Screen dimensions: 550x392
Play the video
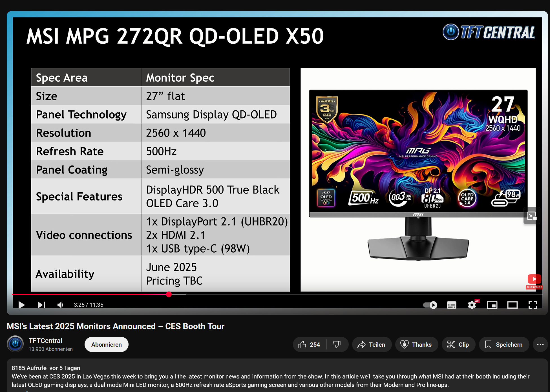(21, 305)
